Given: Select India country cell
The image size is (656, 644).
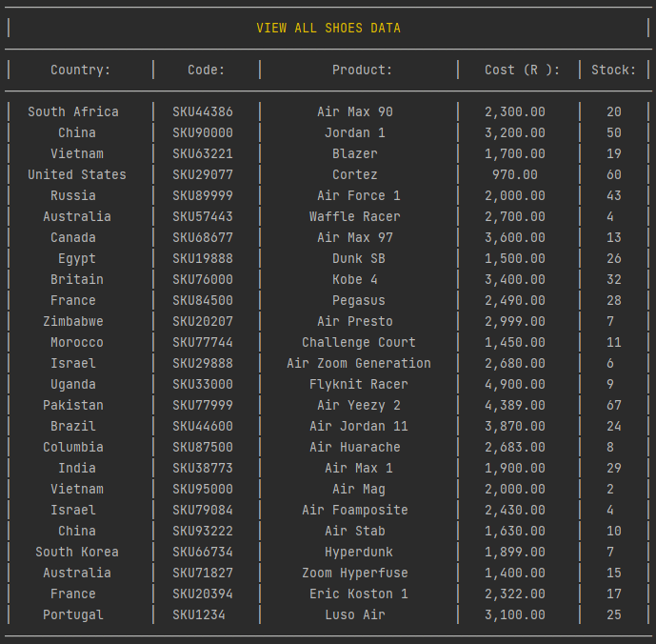Looking at the screenshot, I should (x=77, y=468).
